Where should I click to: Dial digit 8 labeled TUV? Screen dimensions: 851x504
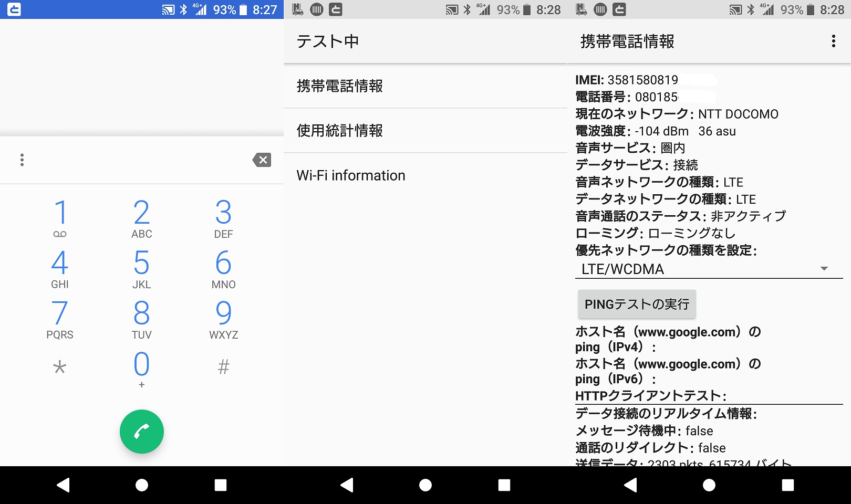tap(142, 319)
